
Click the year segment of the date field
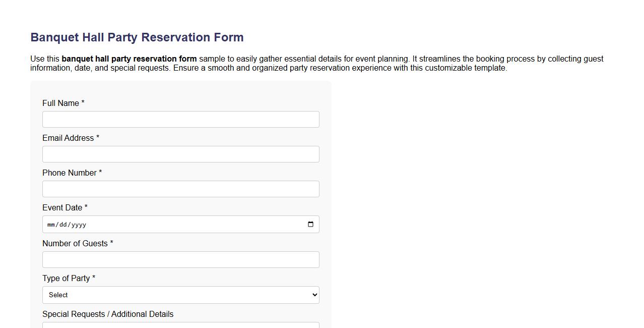78,224
